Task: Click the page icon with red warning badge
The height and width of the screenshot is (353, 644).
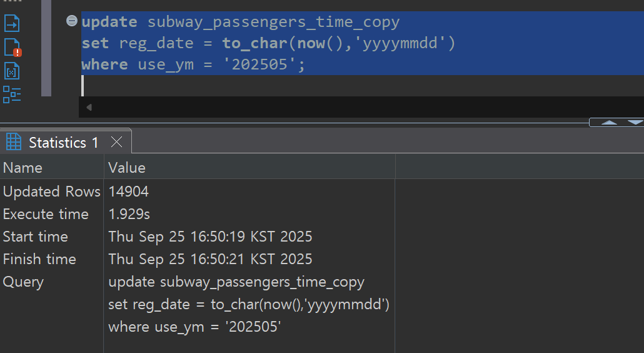Action: point(12,48)
